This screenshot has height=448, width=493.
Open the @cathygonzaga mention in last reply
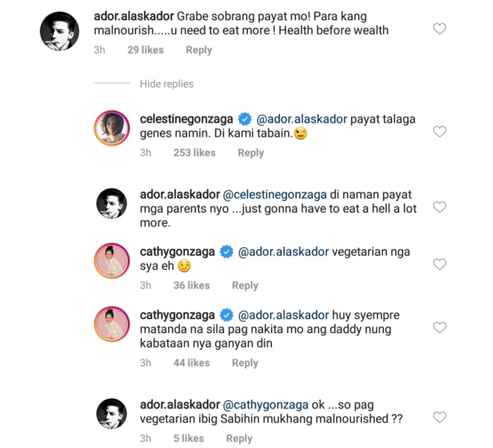[265, 405]
